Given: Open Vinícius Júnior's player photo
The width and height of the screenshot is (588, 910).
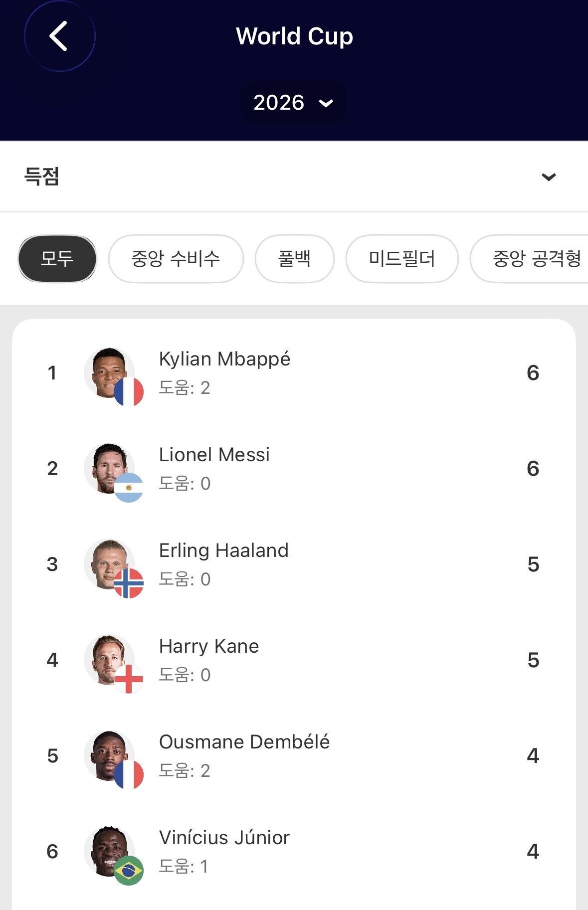Looking at the screenshot, I should coord(109,851).
